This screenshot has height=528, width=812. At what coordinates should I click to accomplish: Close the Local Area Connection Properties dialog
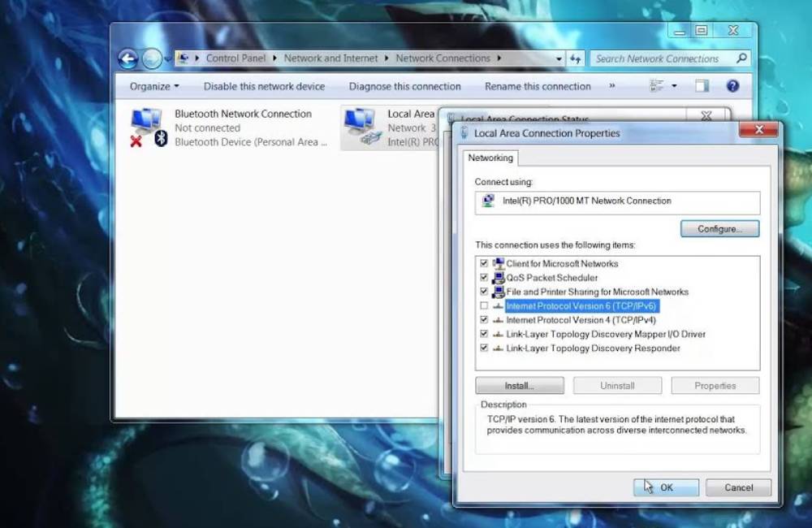(758, 130)
